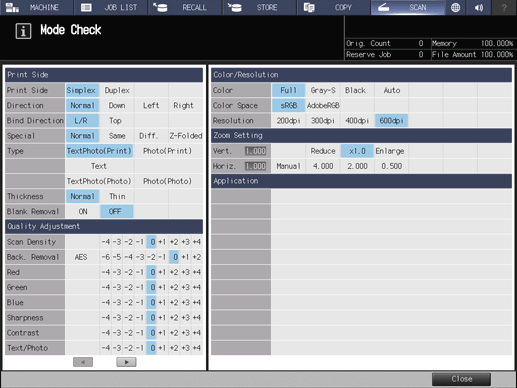Switch to the SCAN tab
Image resolution: width=517 pixels, height=388 pixels.
click(x=408, y=7)
